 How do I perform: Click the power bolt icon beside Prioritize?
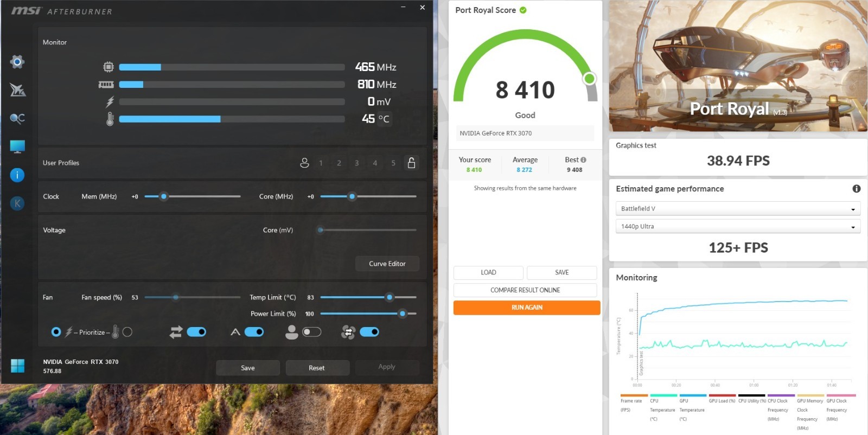click(x=69, y=332)
